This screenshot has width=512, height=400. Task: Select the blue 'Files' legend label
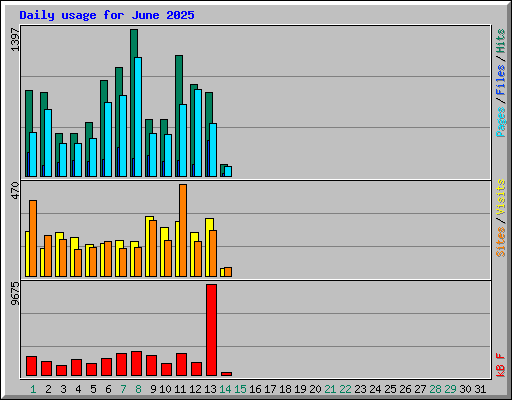point(500,79)
